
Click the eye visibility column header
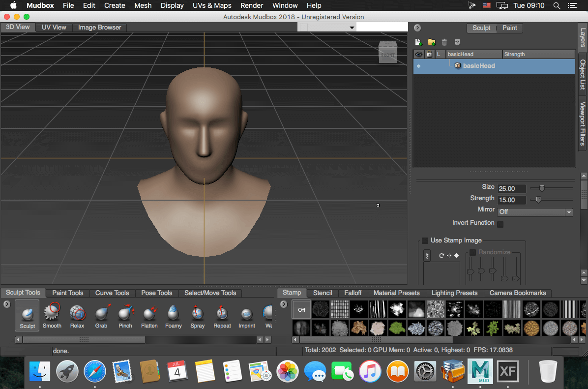coord(418,55)
